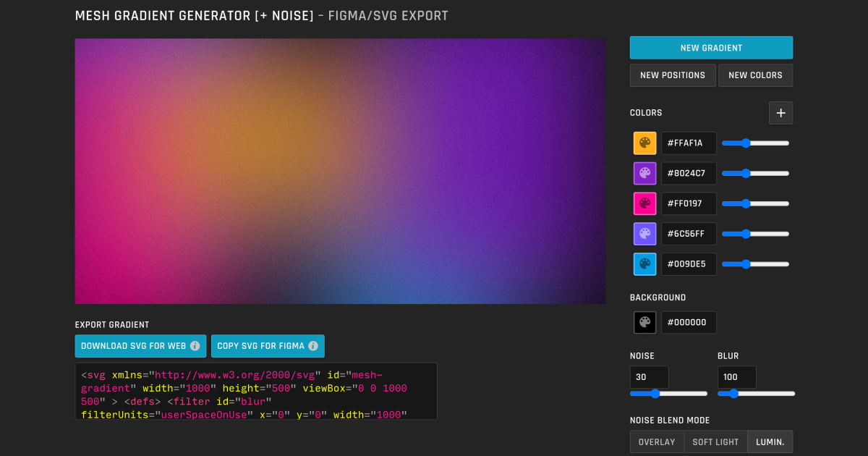Adjust the Noise slider handle
The width and height of the screenshot is (868, 456).
pos(655,393)
